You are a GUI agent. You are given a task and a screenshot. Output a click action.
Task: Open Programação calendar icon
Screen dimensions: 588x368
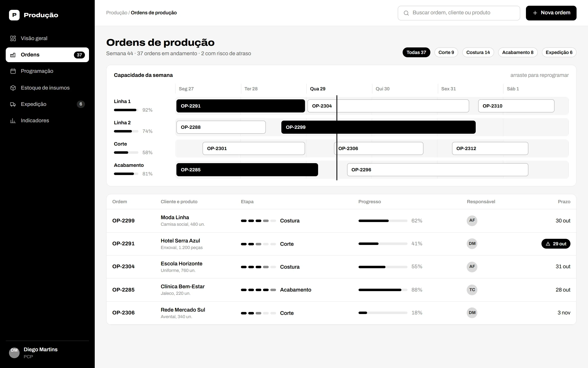[13, 71]
